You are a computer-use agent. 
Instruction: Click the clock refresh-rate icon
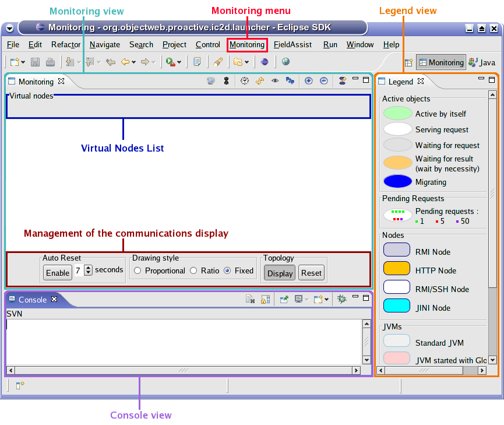pyautogui.click(x=244, y=81)
